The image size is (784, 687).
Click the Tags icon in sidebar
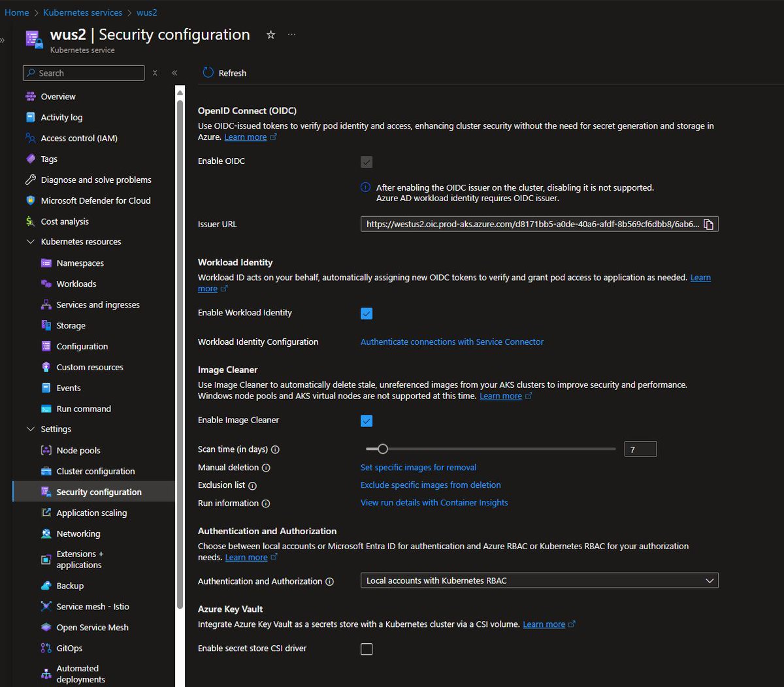click(30, 159)
